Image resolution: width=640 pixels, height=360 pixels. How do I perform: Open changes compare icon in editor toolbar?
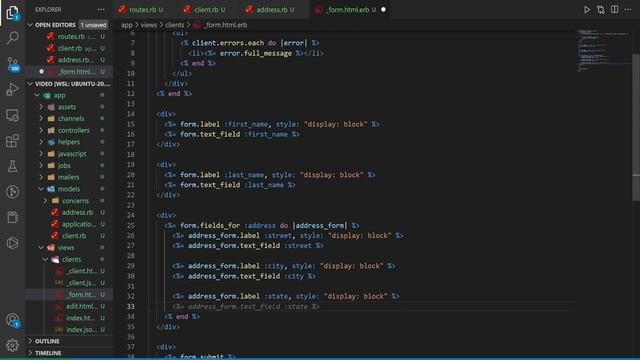(x=600, y=9)
